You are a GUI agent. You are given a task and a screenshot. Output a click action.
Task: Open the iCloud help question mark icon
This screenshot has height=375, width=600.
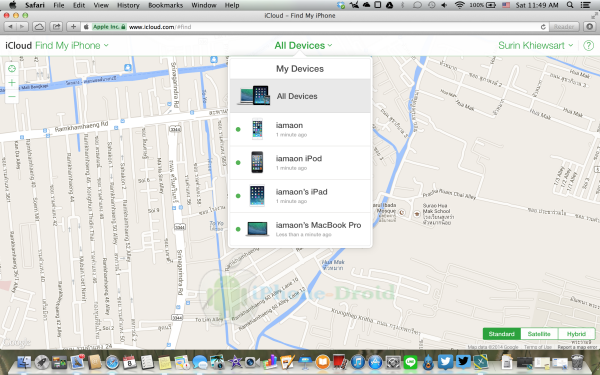pos(588,46)
